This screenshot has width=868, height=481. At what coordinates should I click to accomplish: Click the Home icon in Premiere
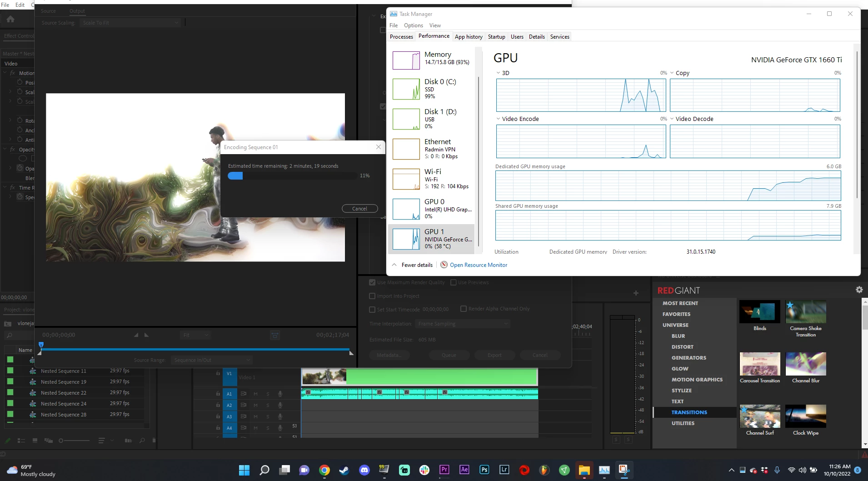point(10,19)
